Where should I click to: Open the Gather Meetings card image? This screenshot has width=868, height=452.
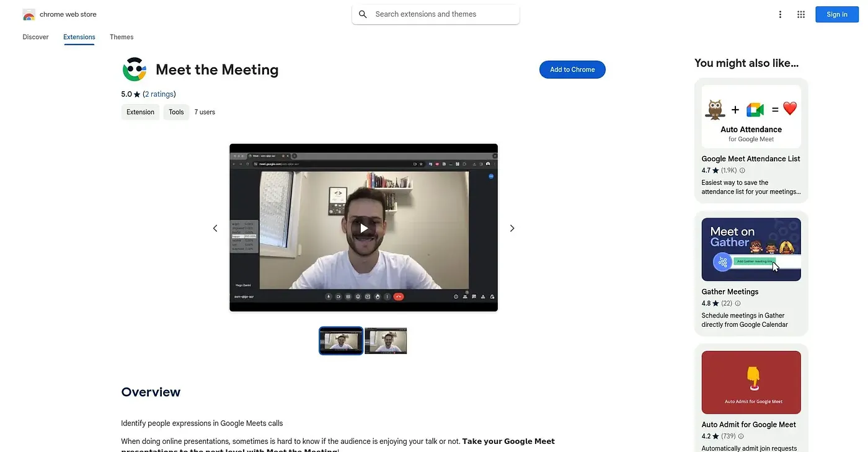click(751, 249)
